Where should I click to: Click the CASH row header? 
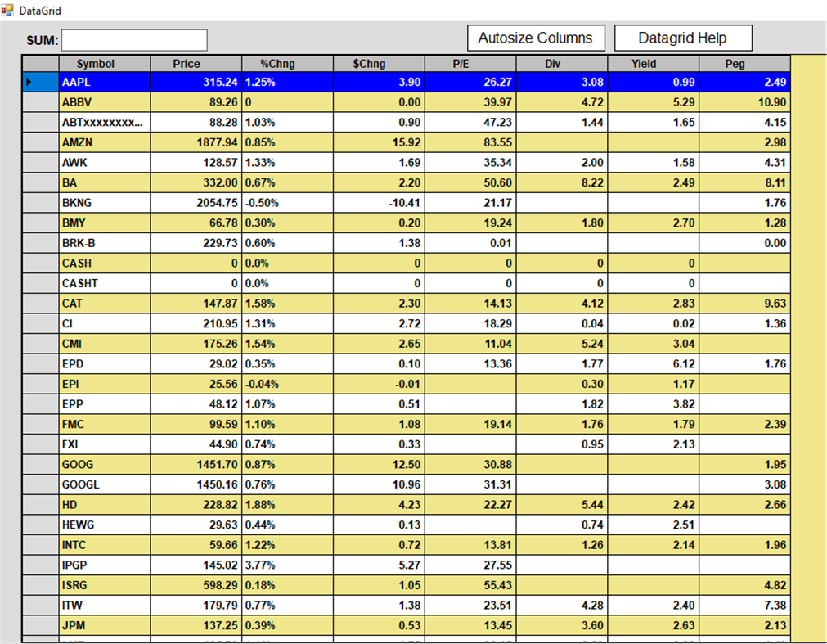tap(41, 263)
